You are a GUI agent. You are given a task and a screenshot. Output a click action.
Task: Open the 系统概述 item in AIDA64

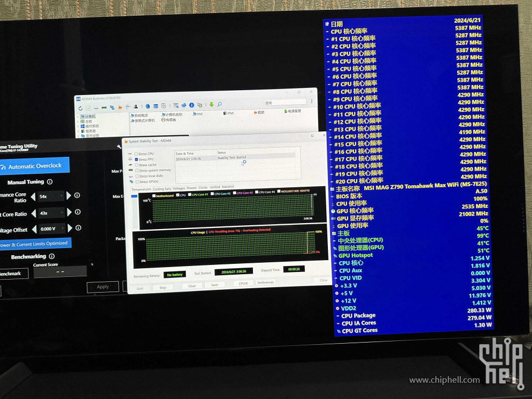[139, 115]
